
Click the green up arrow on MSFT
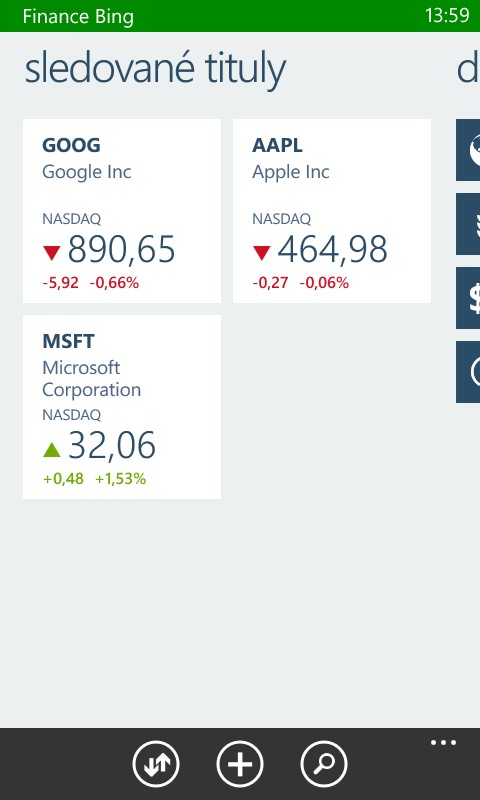tap(52, 449)
